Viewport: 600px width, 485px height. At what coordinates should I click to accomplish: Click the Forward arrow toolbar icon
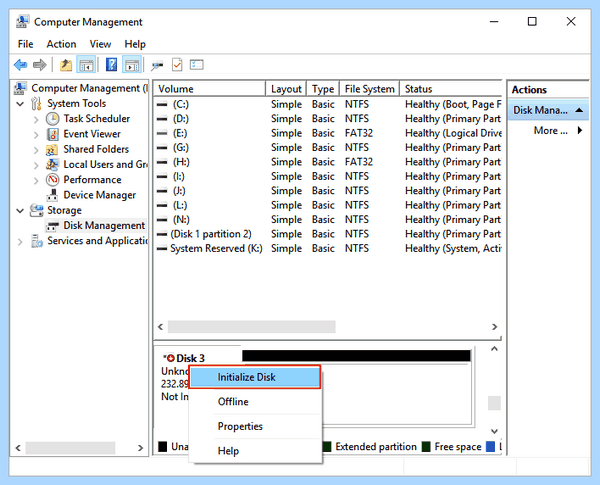tap(40, 65)
